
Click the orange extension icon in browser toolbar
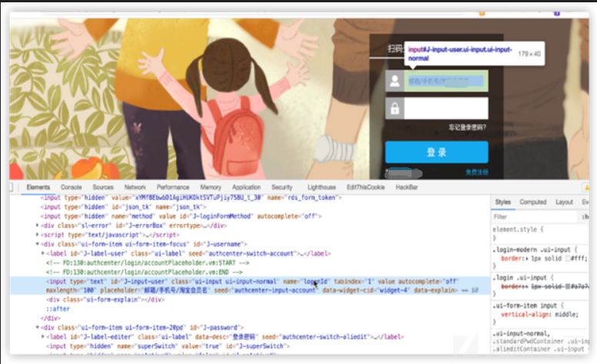pyautogui.click(x=482, y=13)
